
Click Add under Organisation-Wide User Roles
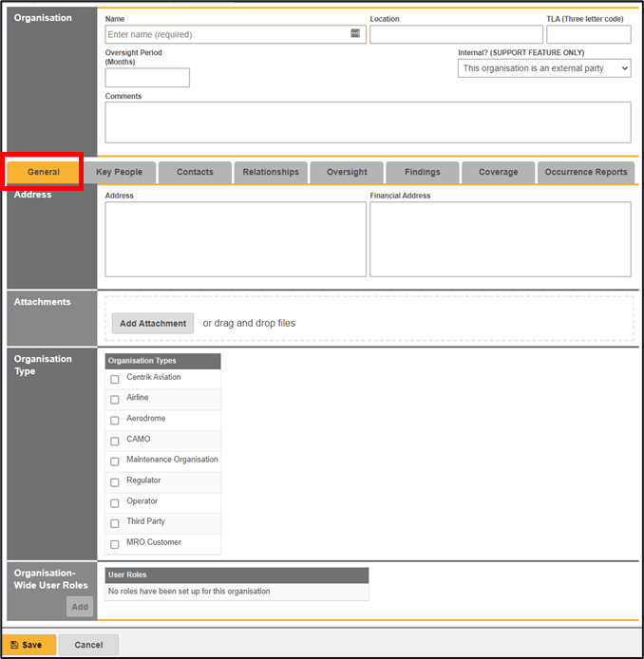(80, 607)
